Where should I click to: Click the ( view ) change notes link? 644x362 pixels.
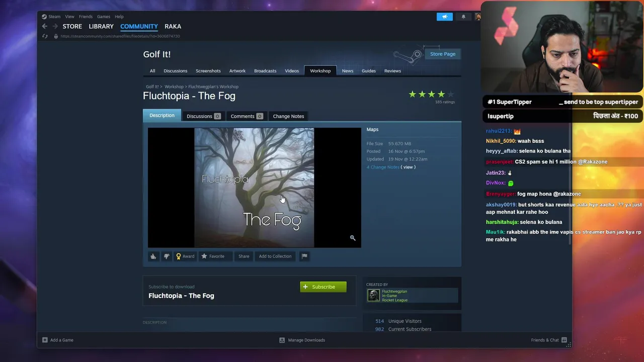point(408,167)
